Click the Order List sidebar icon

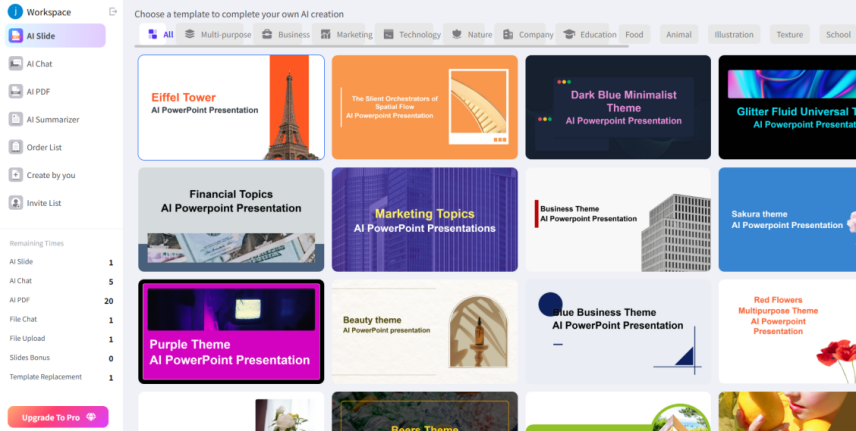16,147
